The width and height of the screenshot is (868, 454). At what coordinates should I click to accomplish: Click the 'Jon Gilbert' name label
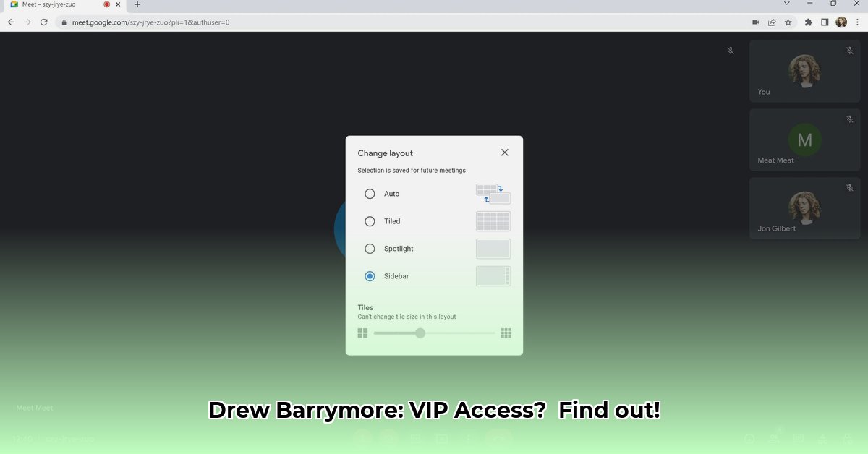[777, 228]
